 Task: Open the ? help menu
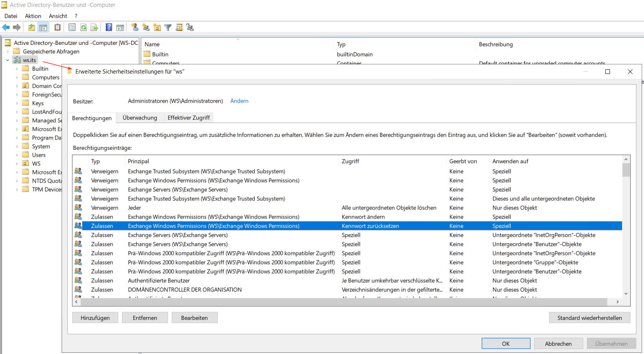point(76,16)
